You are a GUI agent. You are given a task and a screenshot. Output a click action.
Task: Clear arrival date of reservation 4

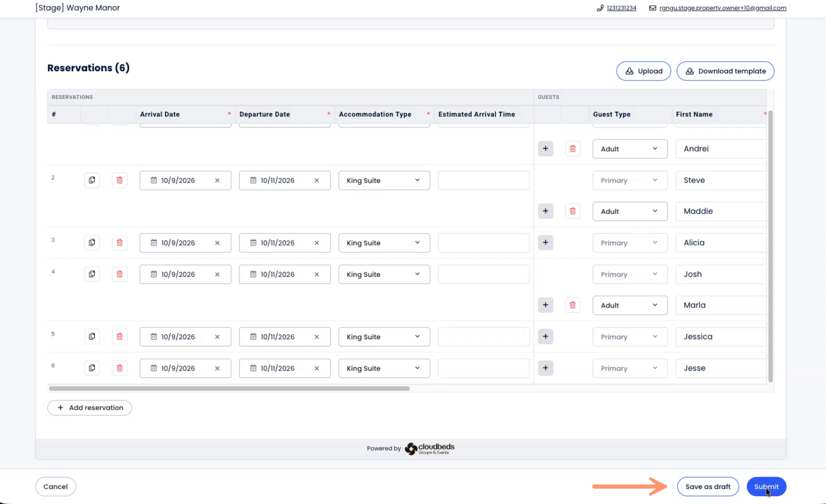pos(217,274)
